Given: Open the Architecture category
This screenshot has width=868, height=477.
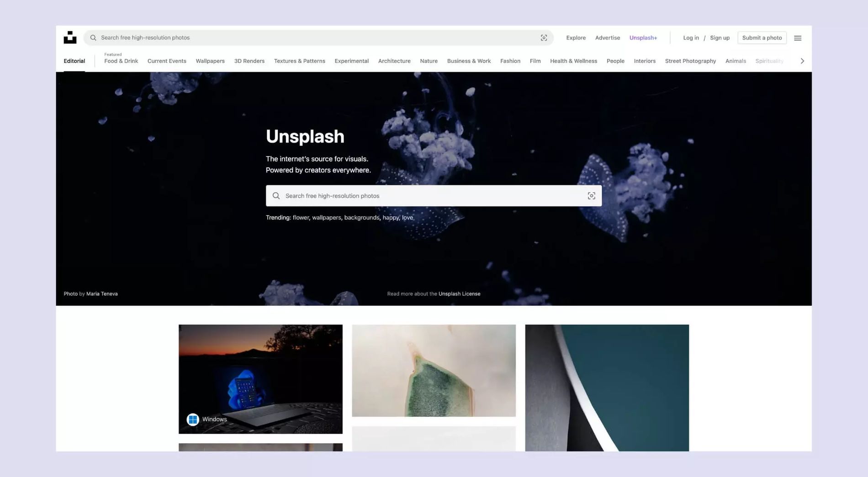Looking at the screenshot, I should point(394,61).
